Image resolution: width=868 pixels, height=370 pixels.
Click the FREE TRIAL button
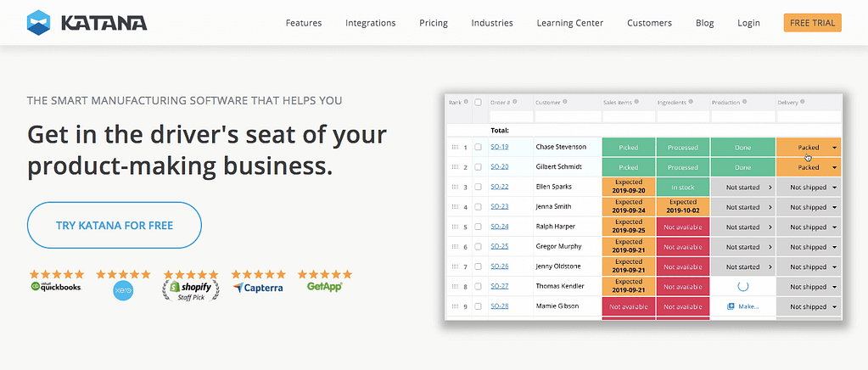click(812, 23)
